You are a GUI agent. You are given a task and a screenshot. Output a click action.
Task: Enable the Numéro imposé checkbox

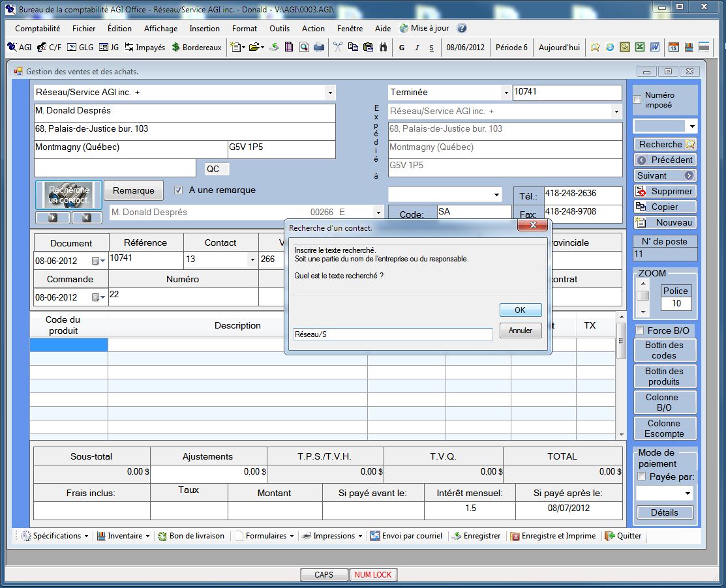637,100
